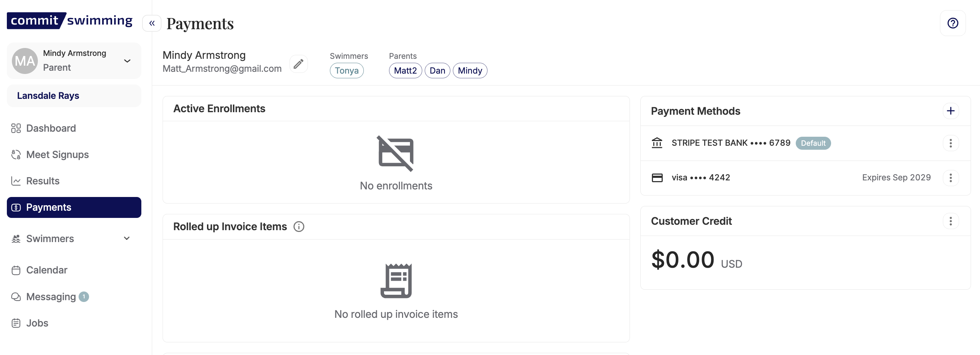Expand the Swimmers menu section
The height and width of the screenshot is (355, 980).
[x=127, y=238]
